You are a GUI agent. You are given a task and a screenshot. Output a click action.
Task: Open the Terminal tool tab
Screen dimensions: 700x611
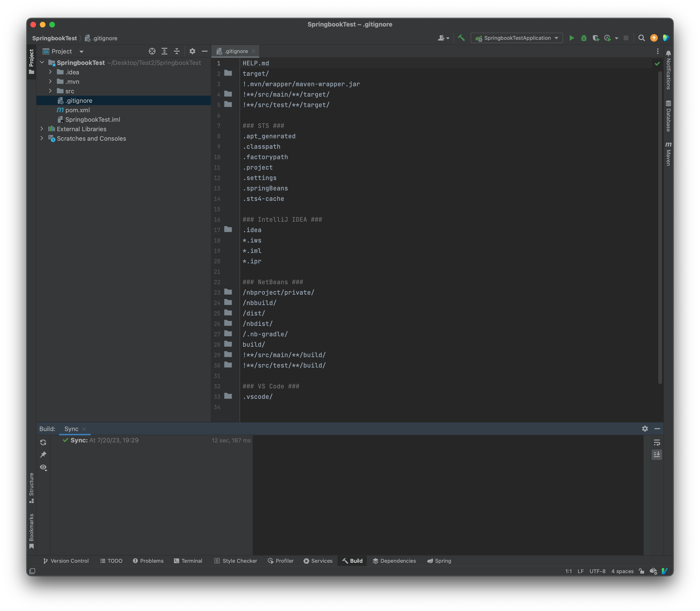coord(188,561)
